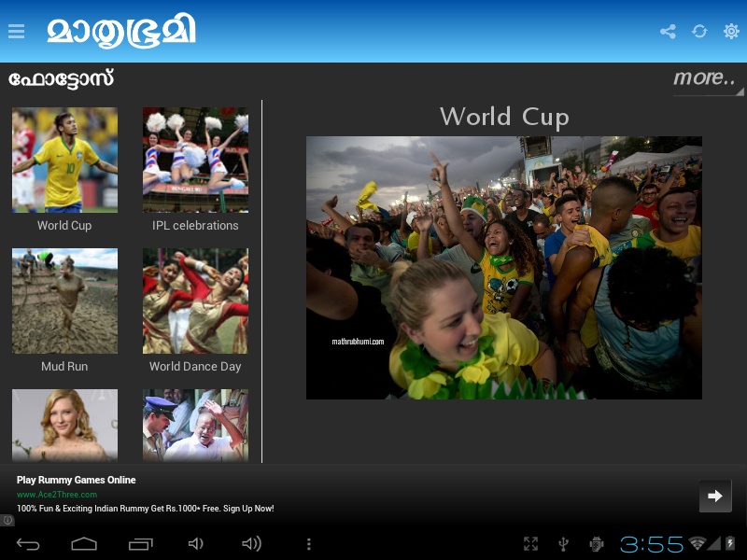
Task: Tap the fullscreen expand icon in status bar
Action: pos(530,544)
